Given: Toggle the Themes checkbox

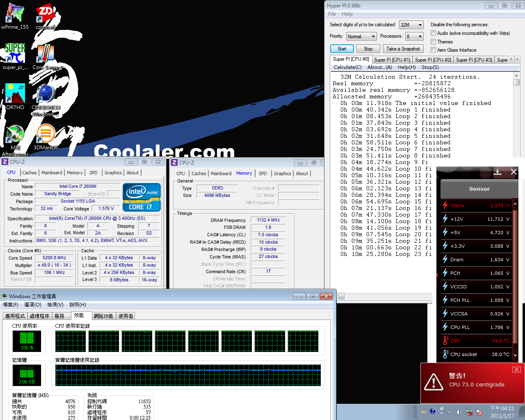Looking at the screenshot, I should (433, 42).
